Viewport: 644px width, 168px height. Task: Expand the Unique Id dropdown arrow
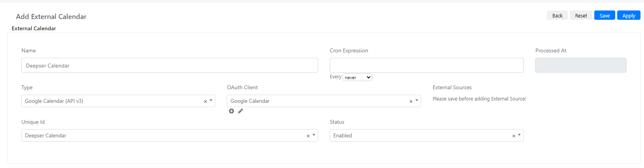(314, 135)
